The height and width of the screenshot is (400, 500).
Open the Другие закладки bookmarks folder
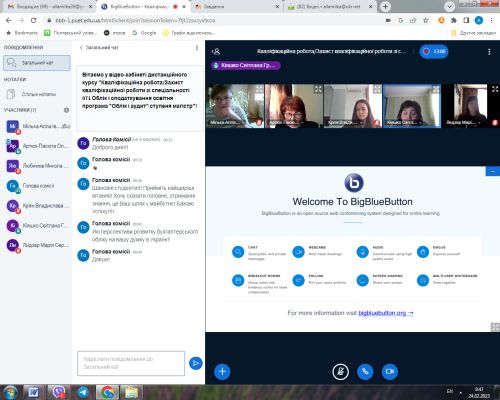pyautogui.click(x=474, y=33)
